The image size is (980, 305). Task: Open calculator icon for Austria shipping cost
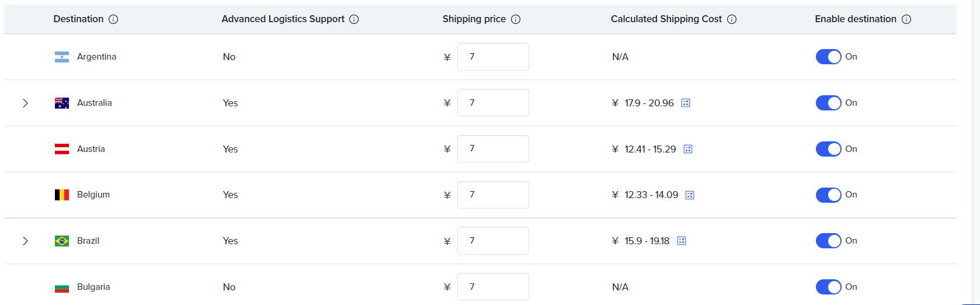(688, 149)
